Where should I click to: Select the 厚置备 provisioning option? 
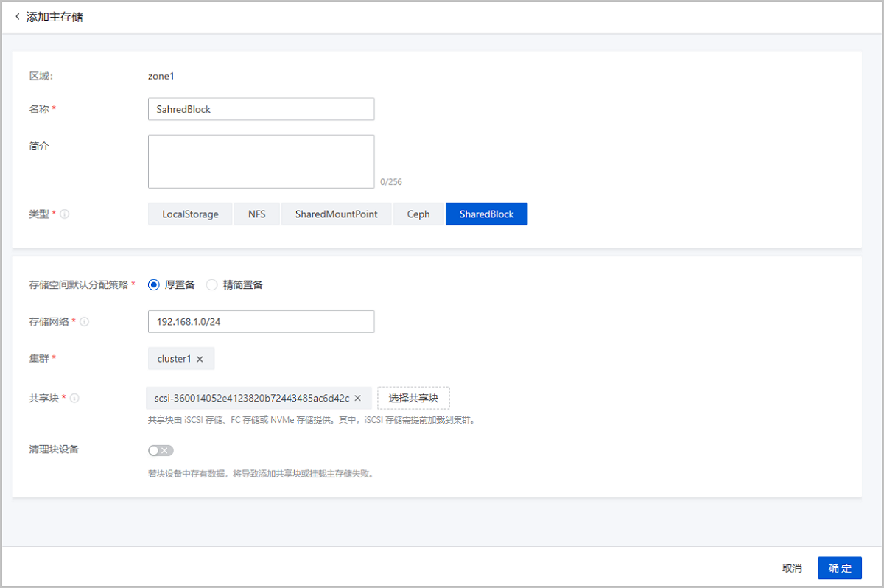pyautogui.click(x=153, y=284)
